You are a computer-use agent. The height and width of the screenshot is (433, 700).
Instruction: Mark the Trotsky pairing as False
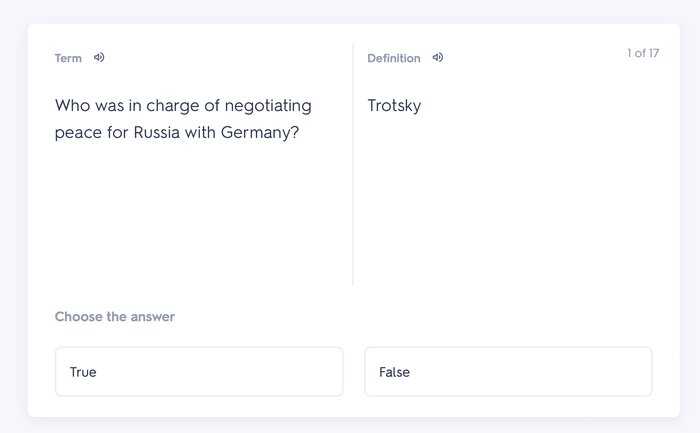508,371
